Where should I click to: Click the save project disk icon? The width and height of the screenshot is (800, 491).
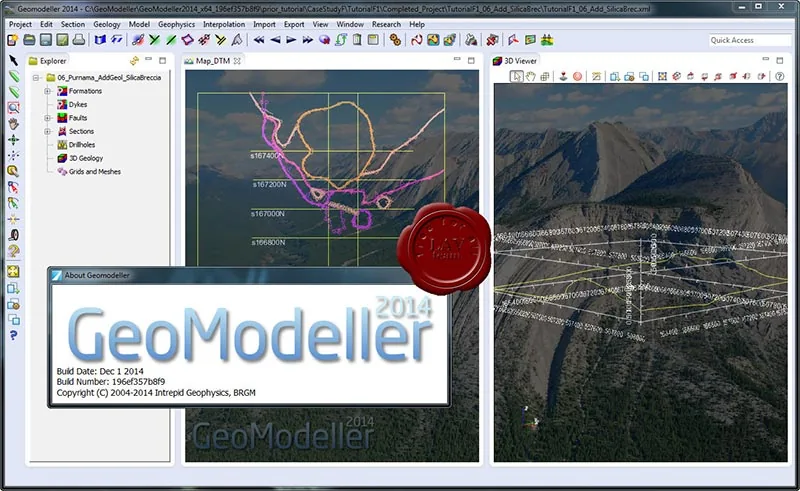(46, 40)
